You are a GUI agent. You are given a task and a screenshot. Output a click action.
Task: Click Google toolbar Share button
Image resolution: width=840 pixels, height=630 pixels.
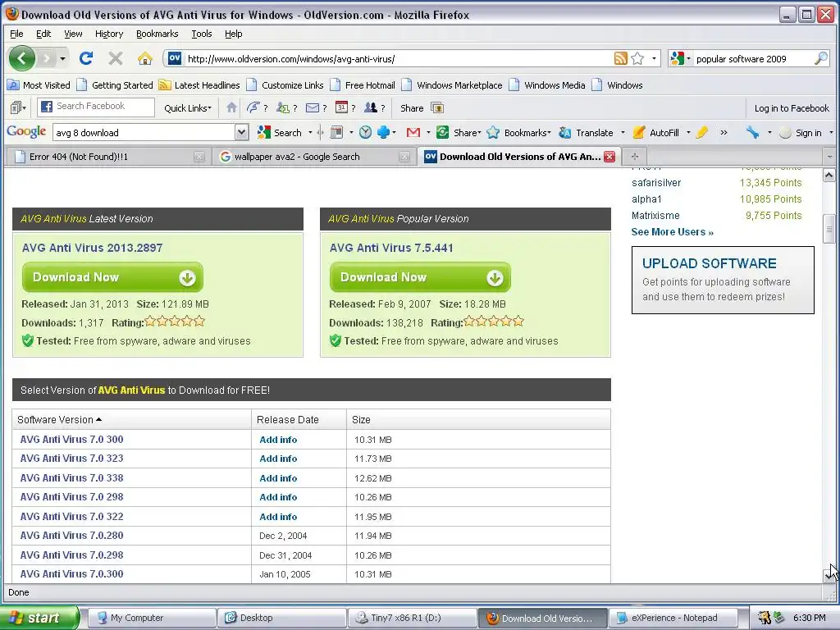pos(458,132)
